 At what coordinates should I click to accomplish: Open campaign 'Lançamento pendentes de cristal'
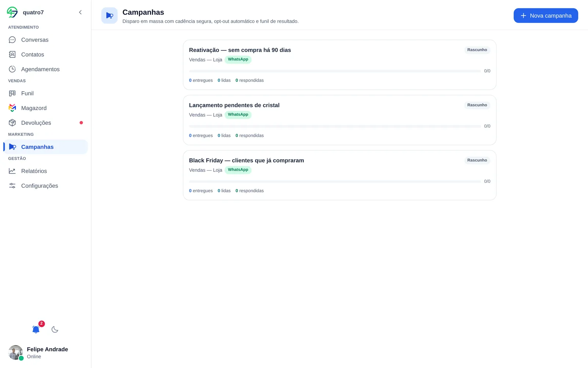click(x=340, y=120)
